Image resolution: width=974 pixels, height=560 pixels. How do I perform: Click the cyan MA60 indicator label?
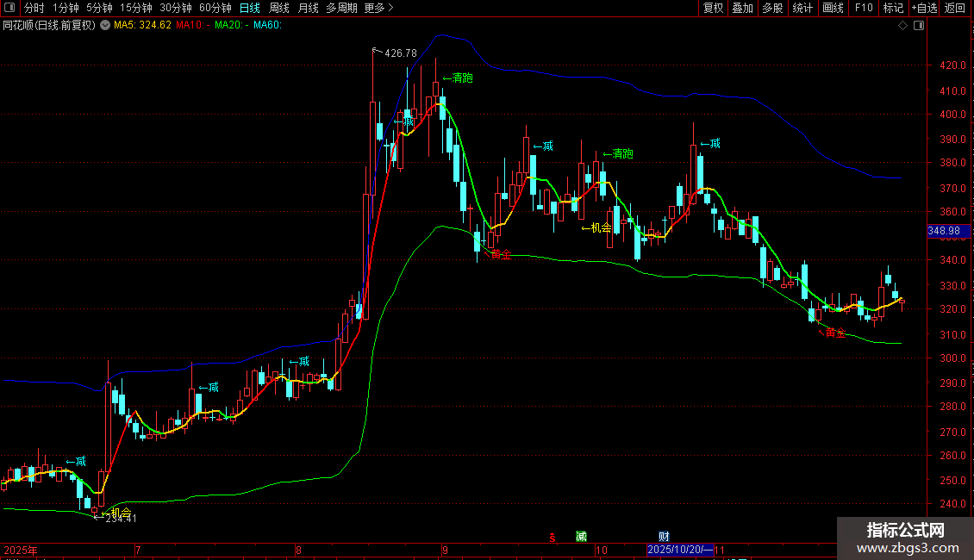tap(268, 26)
